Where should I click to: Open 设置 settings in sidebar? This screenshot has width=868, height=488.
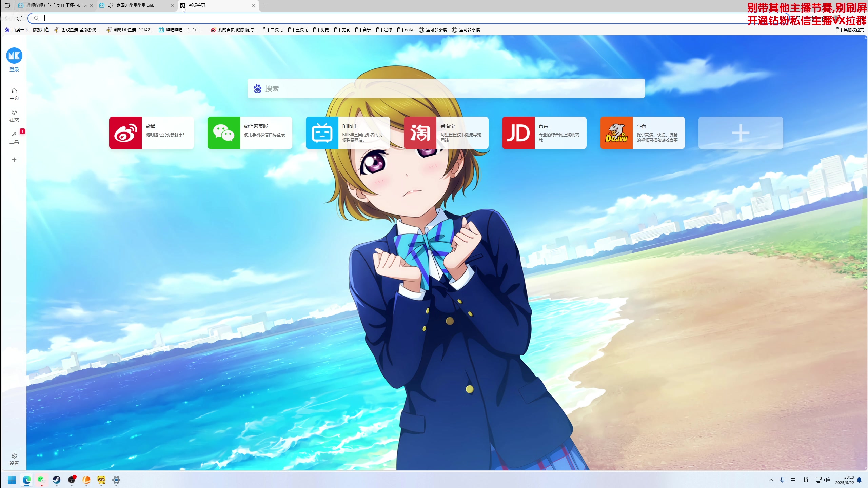click(14, 459)
